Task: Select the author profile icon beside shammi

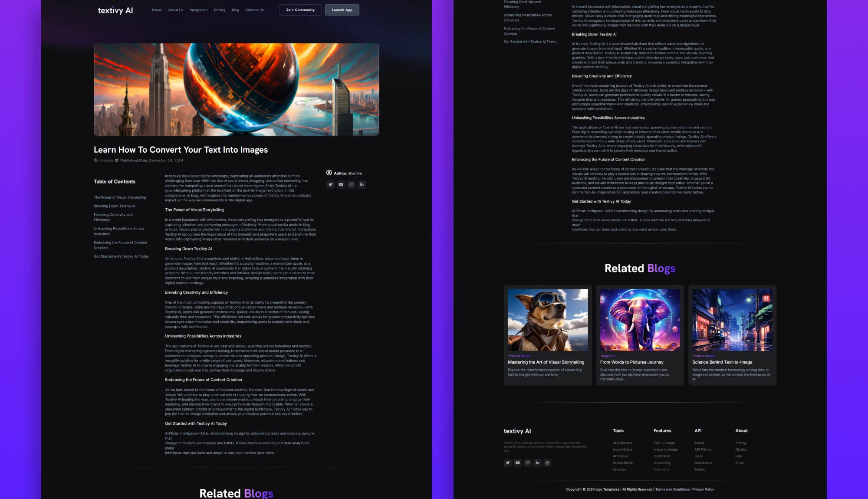Action: point(330,173)
